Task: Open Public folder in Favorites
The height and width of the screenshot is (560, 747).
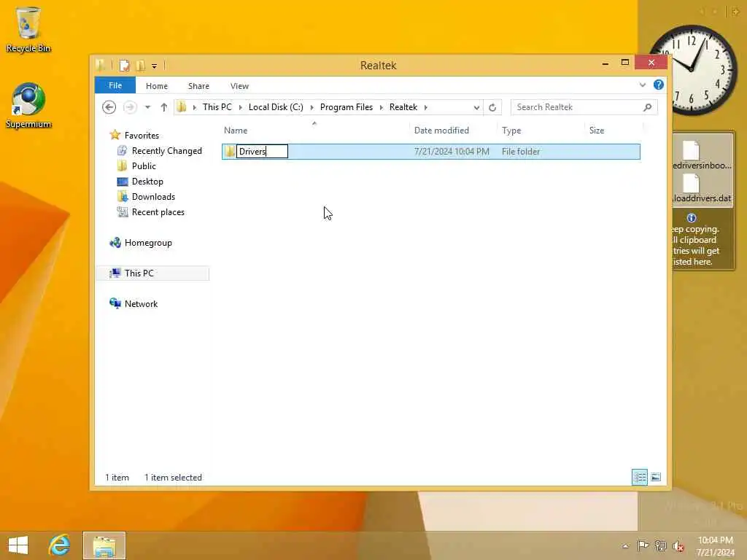Action: click(144, 166)
